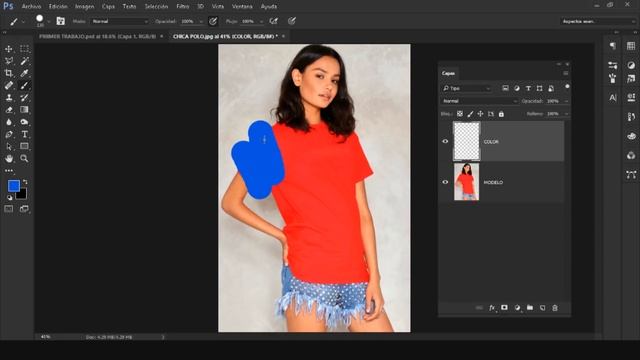
Task: Open layer filter Tipo dropdown
Action: click(467, 88)
